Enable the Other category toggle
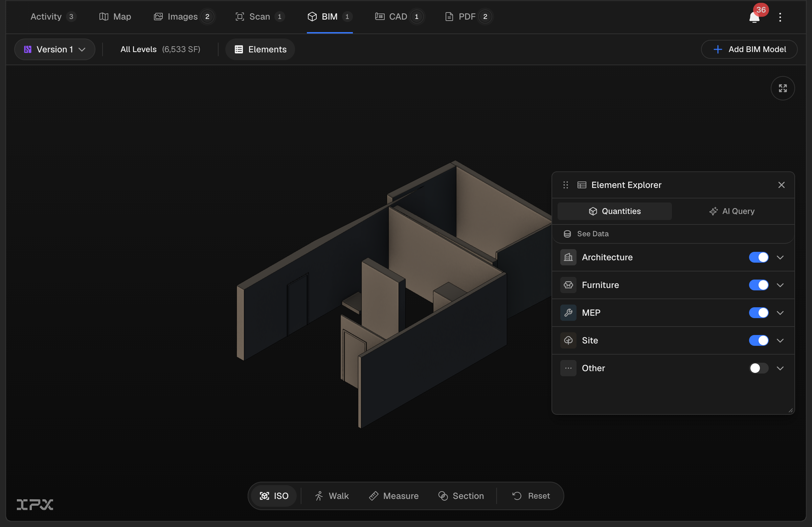Image resolution: width=812 pixels, height=527 pixels. click(x=759, y=368)
